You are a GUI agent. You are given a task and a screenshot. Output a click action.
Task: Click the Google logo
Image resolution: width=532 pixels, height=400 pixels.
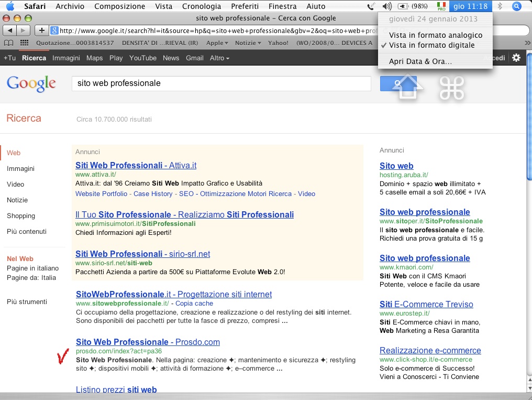click(31, 83)
